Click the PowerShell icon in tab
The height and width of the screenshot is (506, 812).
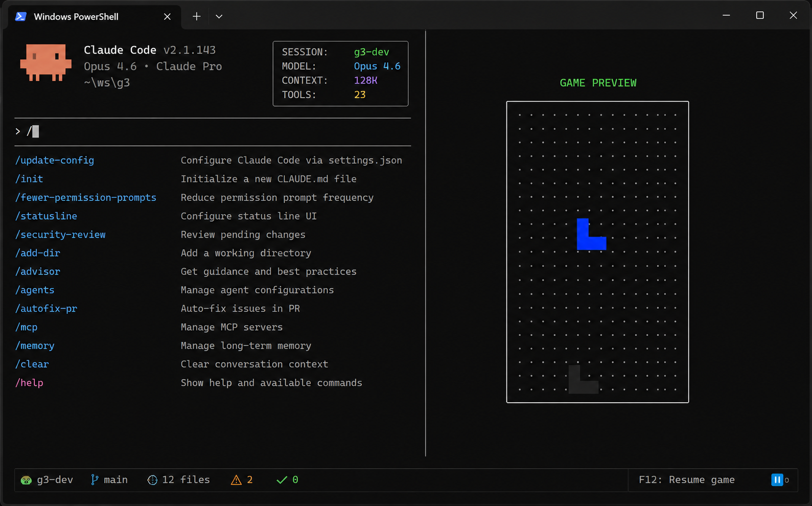20,16
